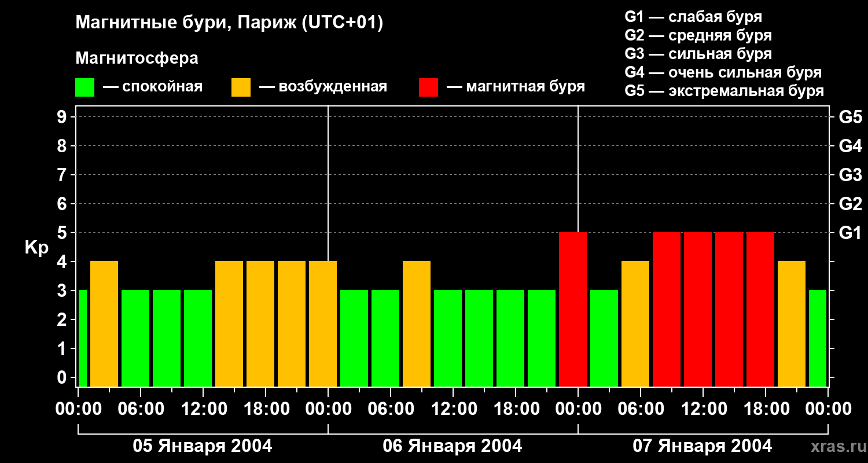This screenshot has width=868, height=463.
Task: Click red bar crossing midnight into 07 Января
Action: 573,310
